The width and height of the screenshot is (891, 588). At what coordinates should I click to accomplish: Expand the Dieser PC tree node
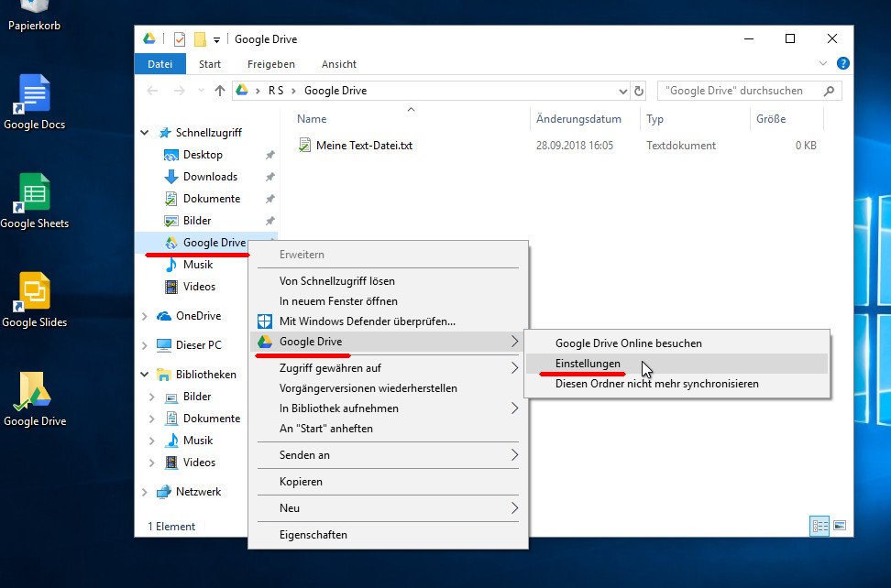[144, 345]
